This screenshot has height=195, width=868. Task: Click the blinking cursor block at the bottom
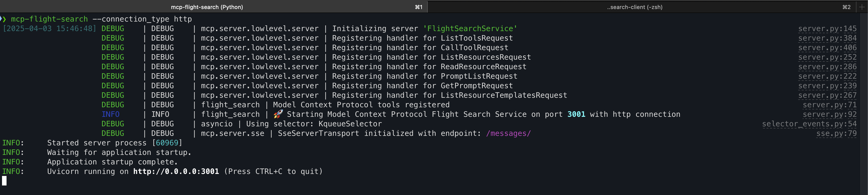coord(4,180)
